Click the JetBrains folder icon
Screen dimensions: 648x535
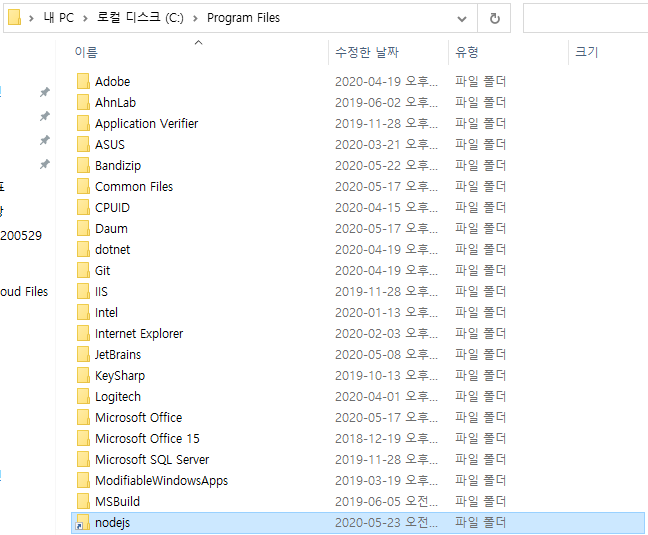point(83,355)
